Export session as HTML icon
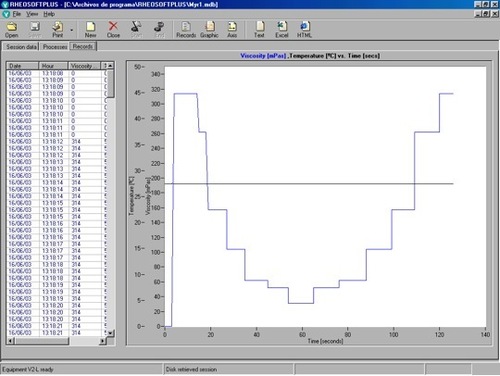500x376 pixels. [304, 26]
